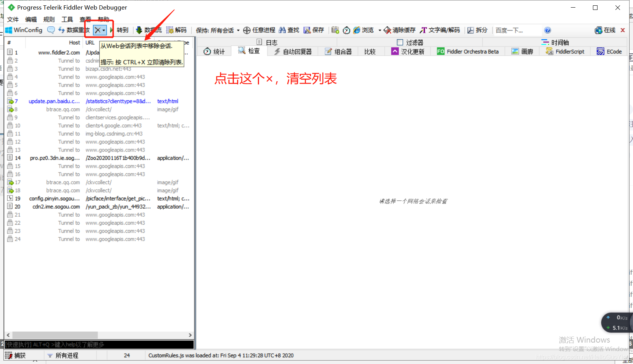
Task: Click the 清除缓存 clear cache button
Action: click(399, 30)
